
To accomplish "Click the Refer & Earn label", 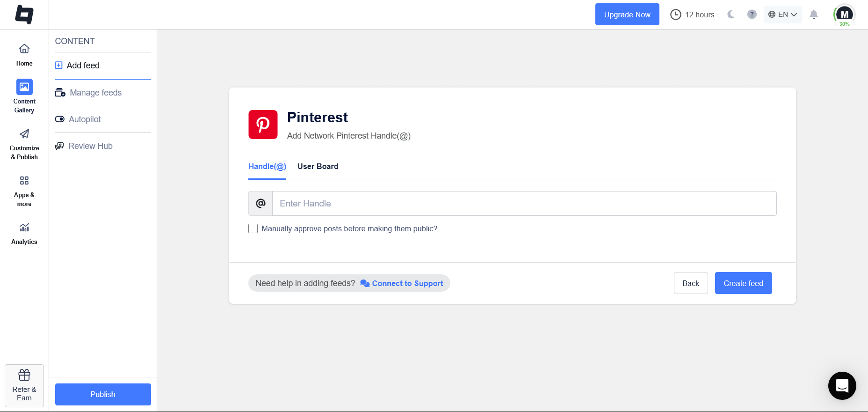I will click(x=24, y=394).
